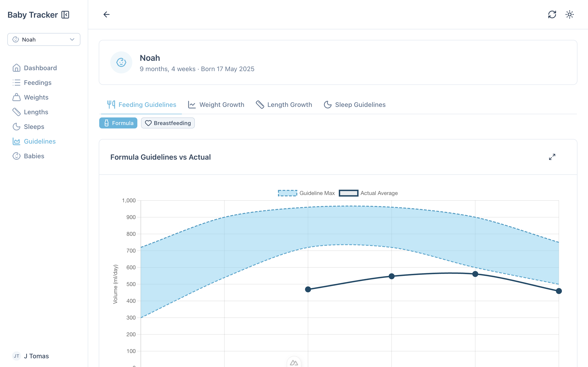This screenshot has width=588, height=367.
Task: Open the baby selector showing Noah
Action: [x=44, y=39]
